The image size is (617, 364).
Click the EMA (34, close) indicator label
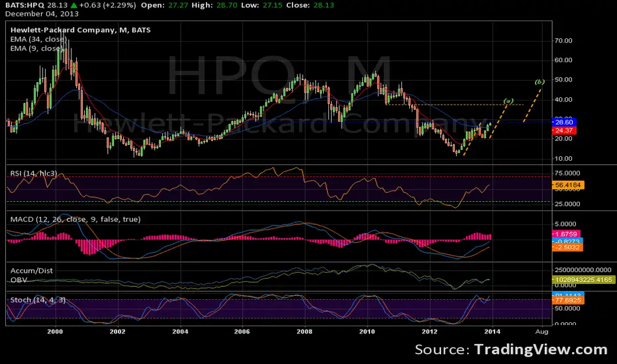pos(38,39)
